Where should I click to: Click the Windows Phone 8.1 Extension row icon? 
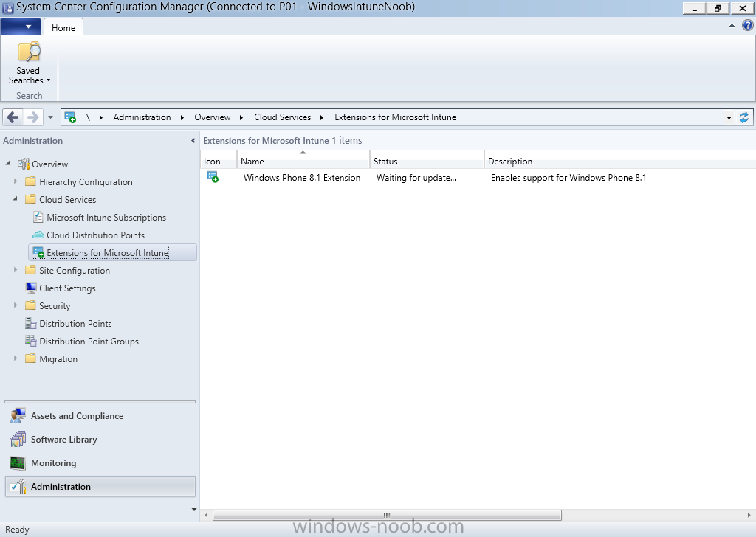[x=213, y=177]
